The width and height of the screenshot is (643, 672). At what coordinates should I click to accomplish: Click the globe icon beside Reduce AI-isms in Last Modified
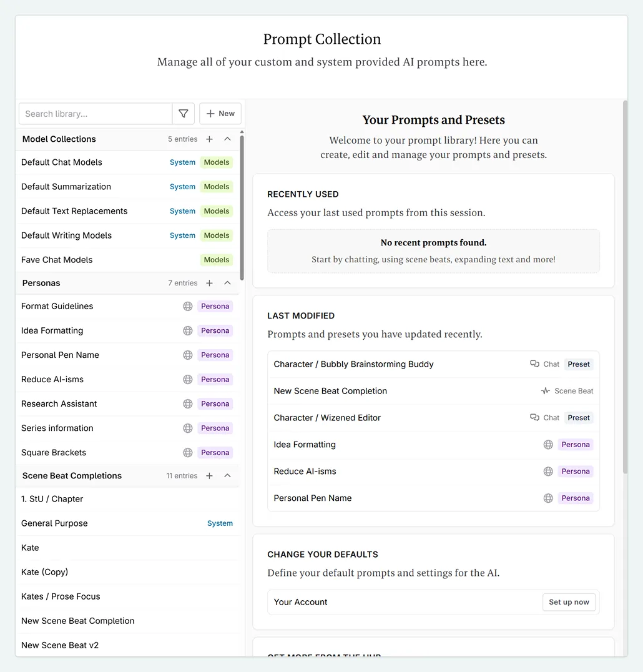click(x=548, y=471)
